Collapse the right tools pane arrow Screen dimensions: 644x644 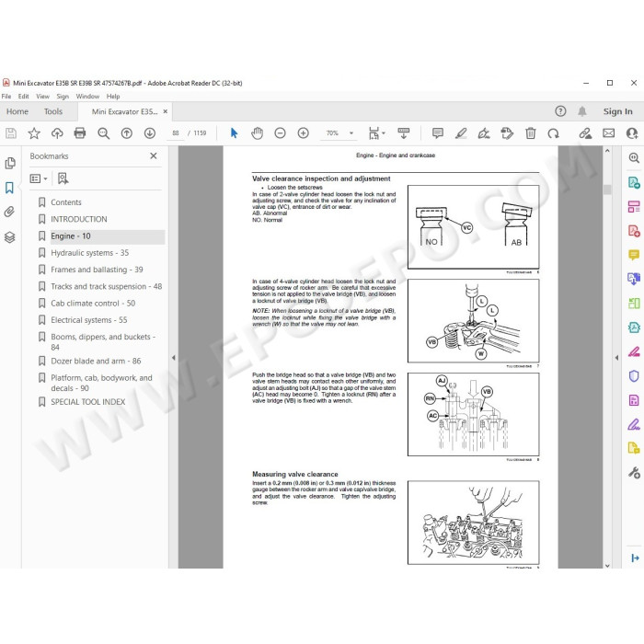616,357
